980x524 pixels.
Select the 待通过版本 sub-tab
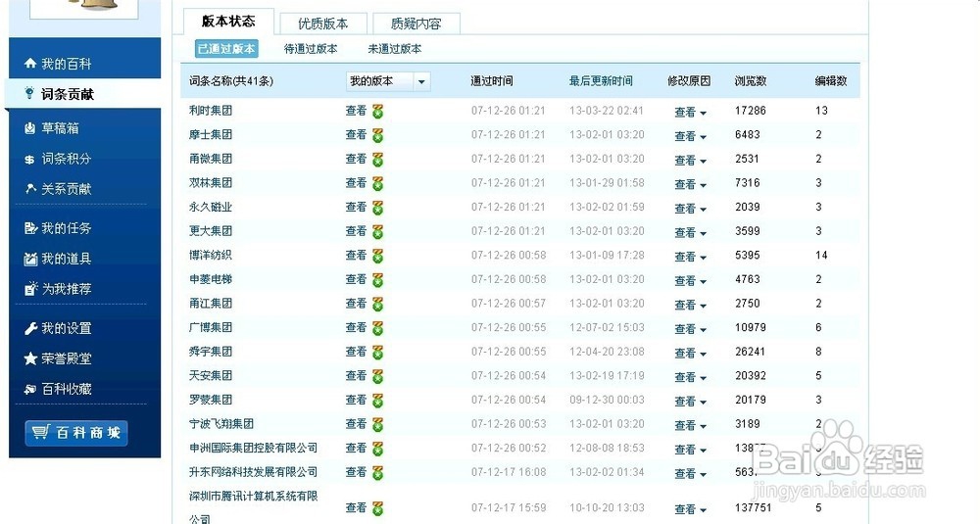coord(311,49)
